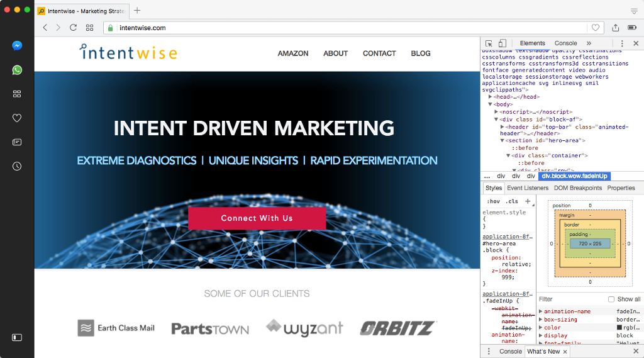Open the CONTACT nav link

[x=379, y=53]
